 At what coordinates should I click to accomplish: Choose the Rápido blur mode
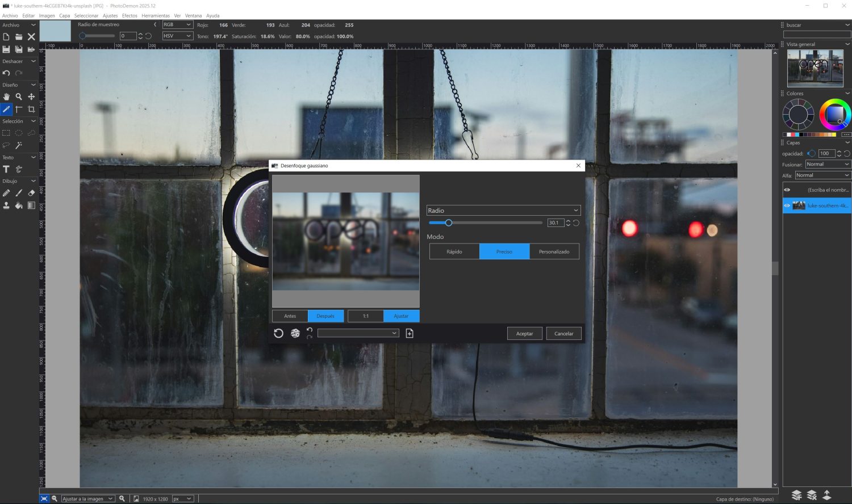(x=454, y=251)
